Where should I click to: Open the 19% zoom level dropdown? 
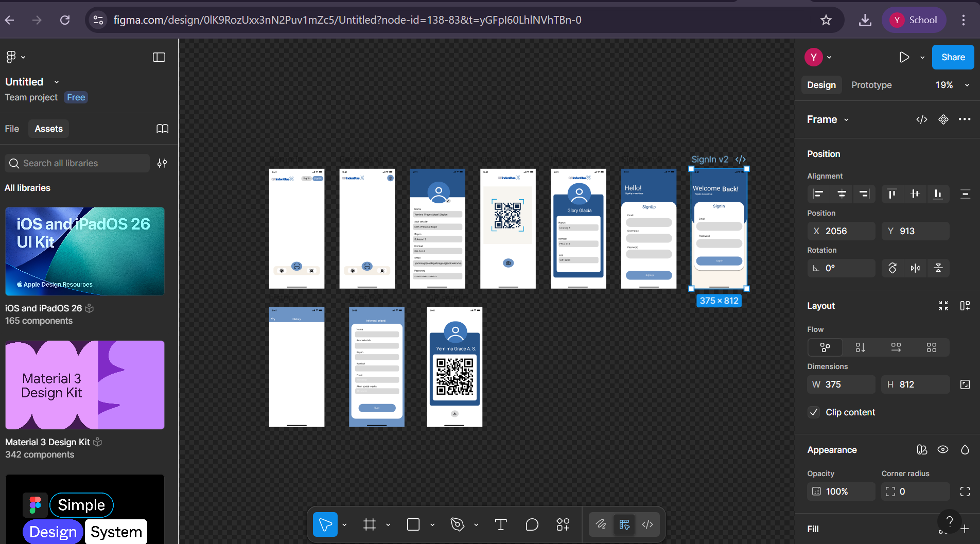click(952, 85)
